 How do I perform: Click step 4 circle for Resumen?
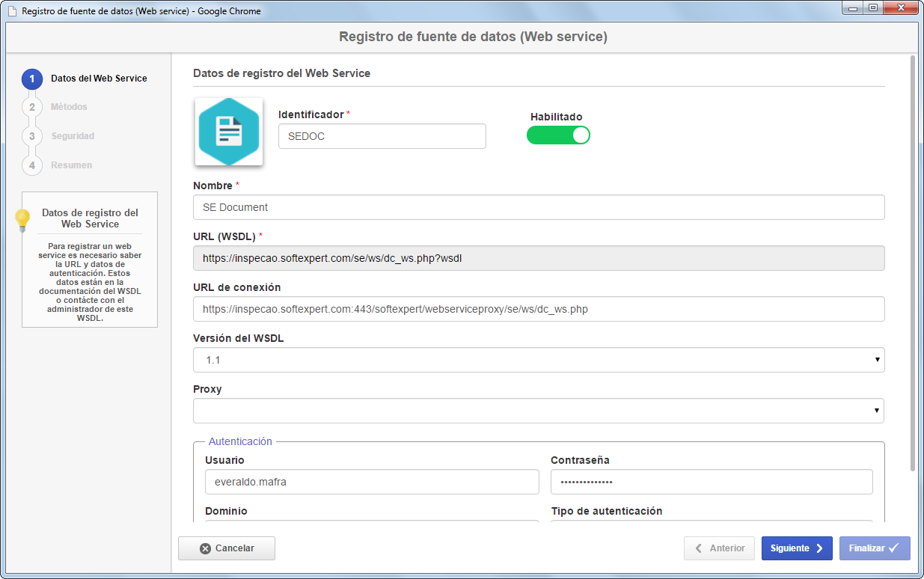pyautogui.click(x=32, y=165)
